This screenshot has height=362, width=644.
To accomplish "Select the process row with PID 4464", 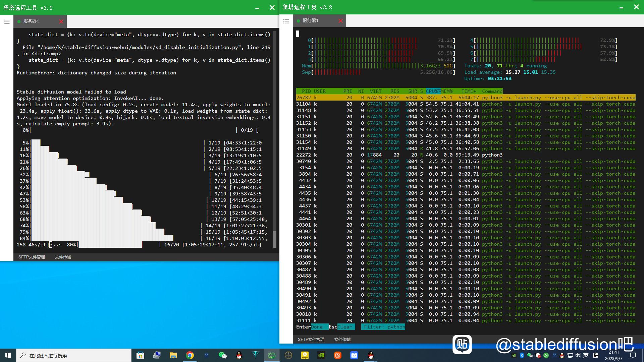I will tap(466, 219).
